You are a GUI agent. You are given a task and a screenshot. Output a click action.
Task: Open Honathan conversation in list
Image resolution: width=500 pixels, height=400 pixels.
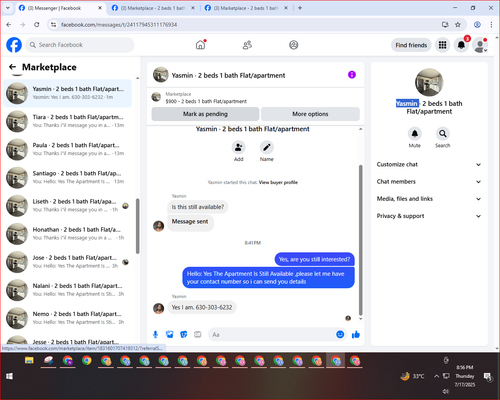coord(67,234)
